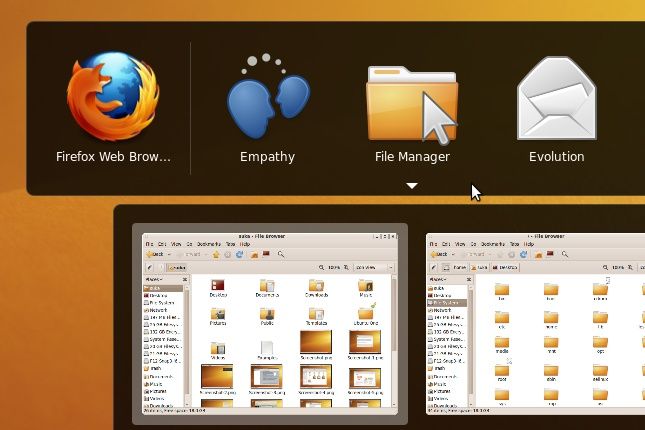Select opt folder in root File Browser window

(600, 345)
